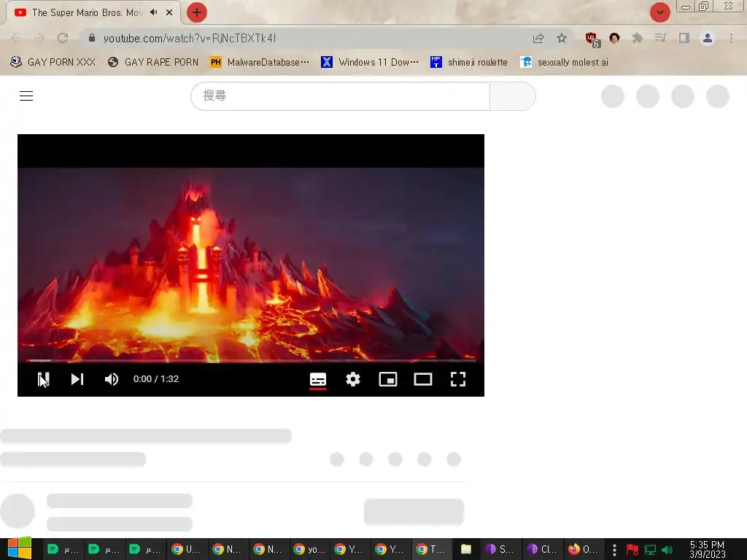Click the face avatar extension icon
The height and width of the screenshot is (560, 747).
coord(614,38)
